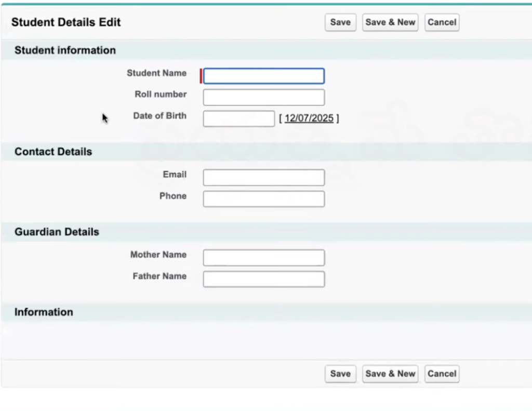This screenshot has height=411, width=532.
Task: Click the required field indicator beside Student Name
Action: pyautogui.click(x=201, y=76)
